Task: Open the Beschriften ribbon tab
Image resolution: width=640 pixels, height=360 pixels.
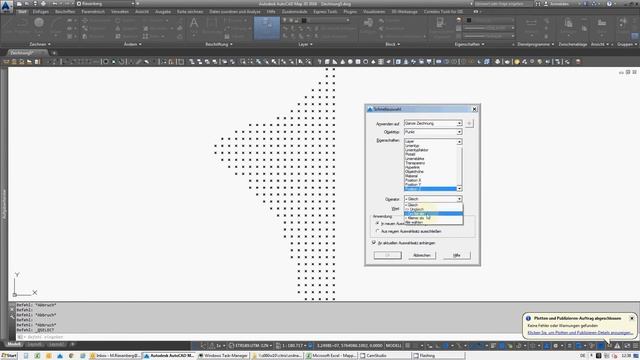Action: tap(65, 11)
